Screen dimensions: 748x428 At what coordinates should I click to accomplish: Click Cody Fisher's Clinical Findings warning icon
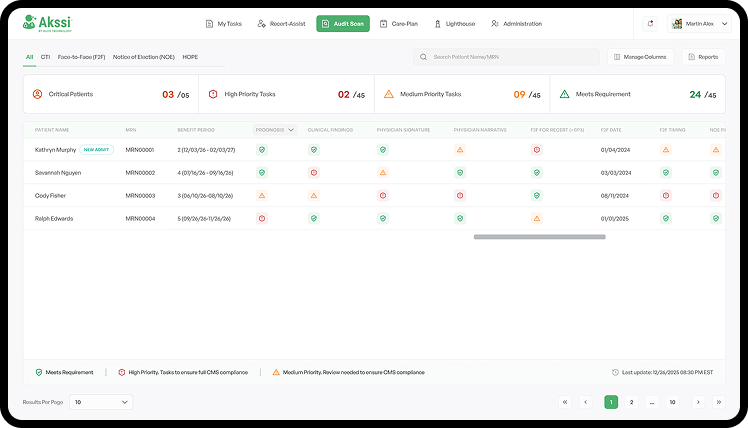(313, 196)
